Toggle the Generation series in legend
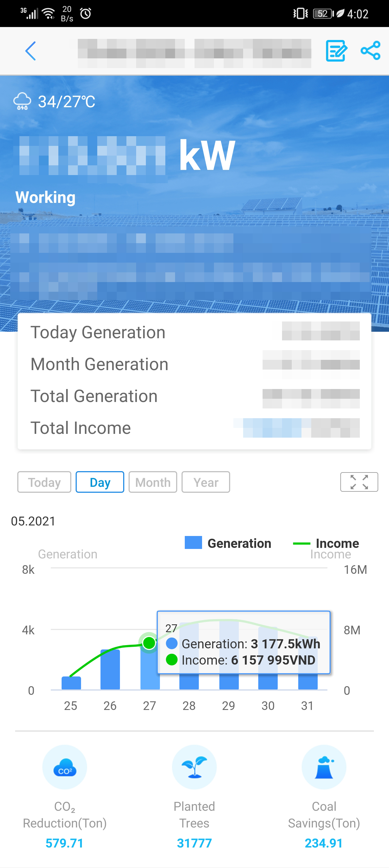 [228, 543]
